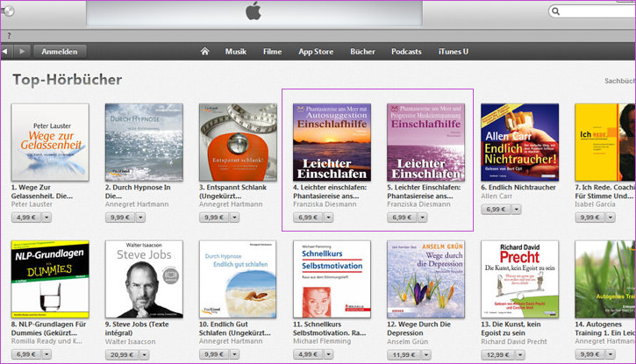Click the back navigation arrow

pyautogui.click(x=6, y=52)
